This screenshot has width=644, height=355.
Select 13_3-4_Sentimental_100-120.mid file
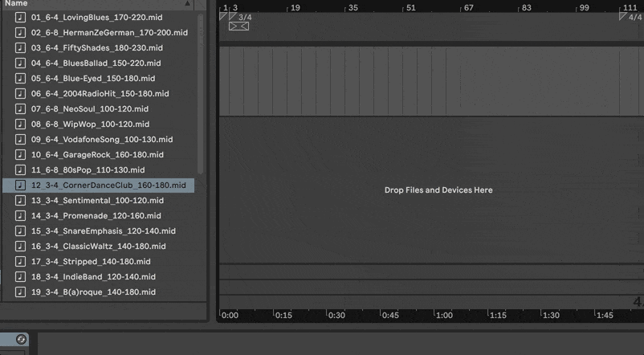tap(99, 200)
